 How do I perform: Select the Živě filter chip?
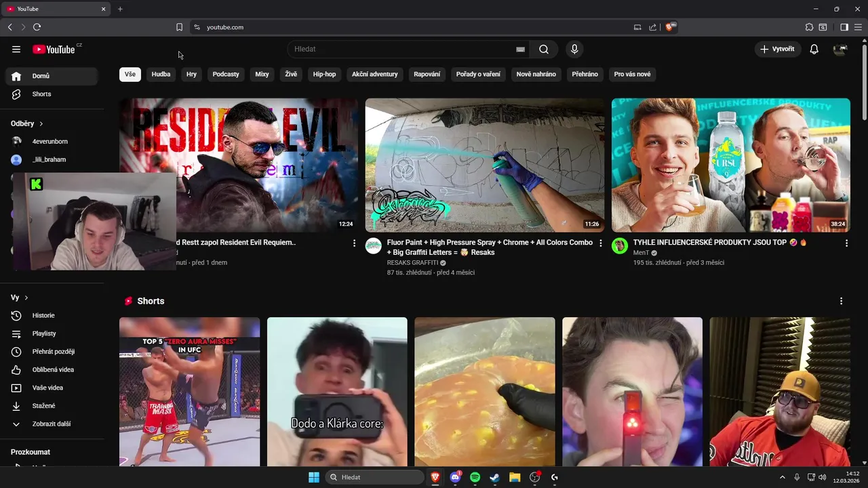(x=291, y=75)
